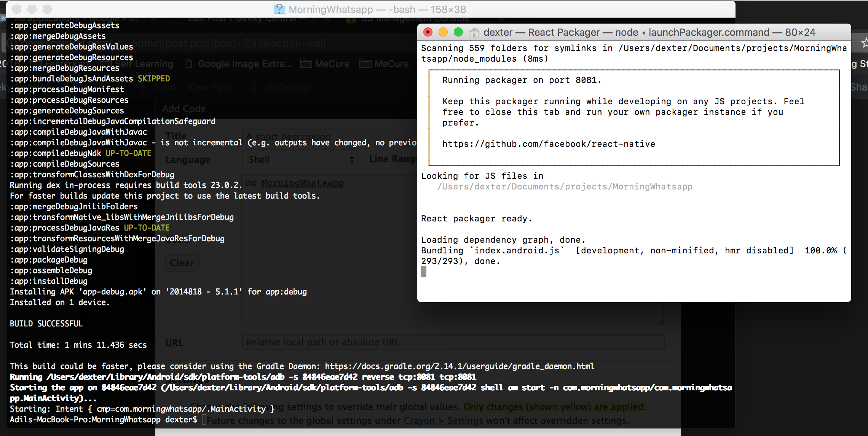Click the question-mark proxy icon before MorningWhatsapp title
Screen dimensions: 868x436
point(279,9)
